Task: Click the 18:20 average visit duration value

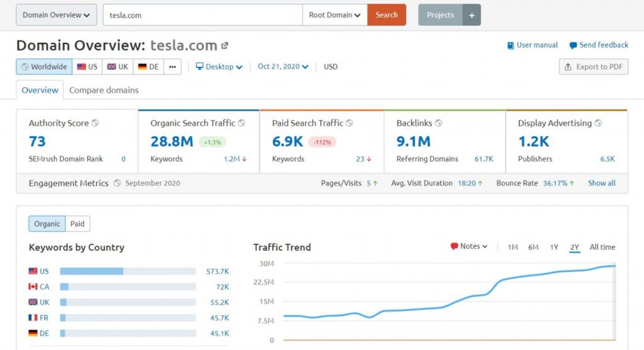Action: click(x=467, y=183)
